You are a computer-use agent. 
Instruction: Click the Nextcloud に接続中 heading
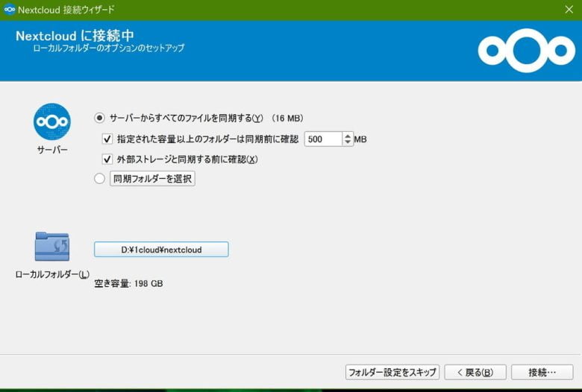pyautogui.click(x=75, y=36)
